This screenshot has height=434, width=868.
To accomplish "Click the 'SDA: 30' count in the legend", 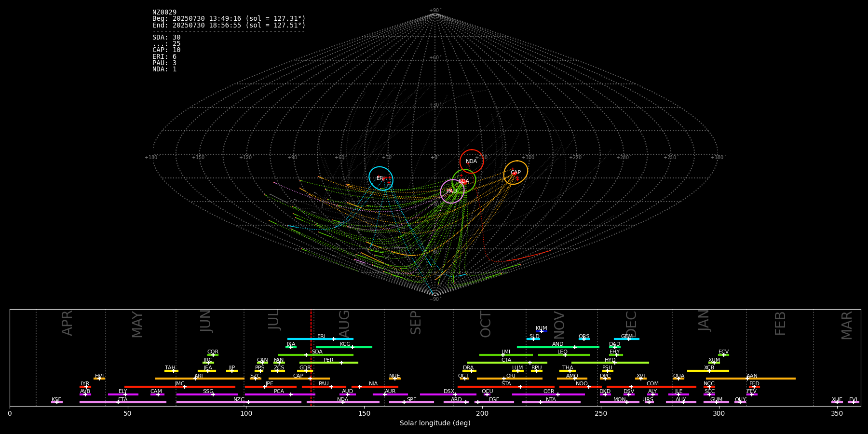I will click(x=166, y=38).
